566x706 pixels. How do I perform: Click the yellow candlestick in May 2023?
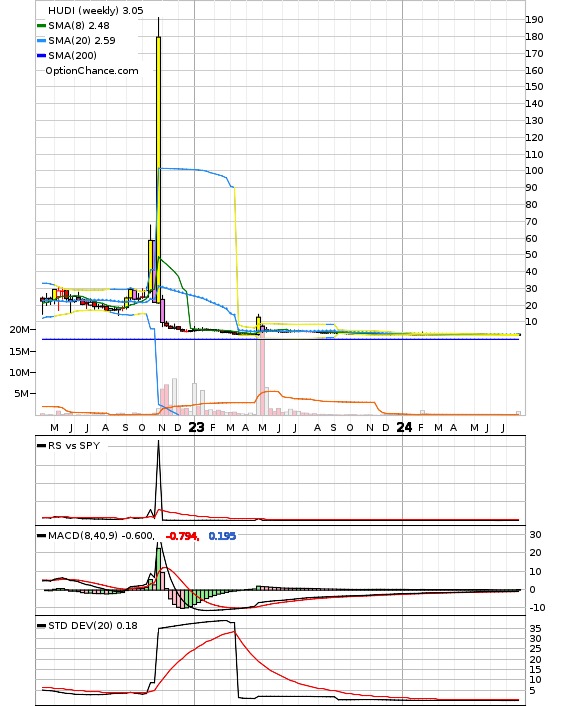[x=258, y=323]
